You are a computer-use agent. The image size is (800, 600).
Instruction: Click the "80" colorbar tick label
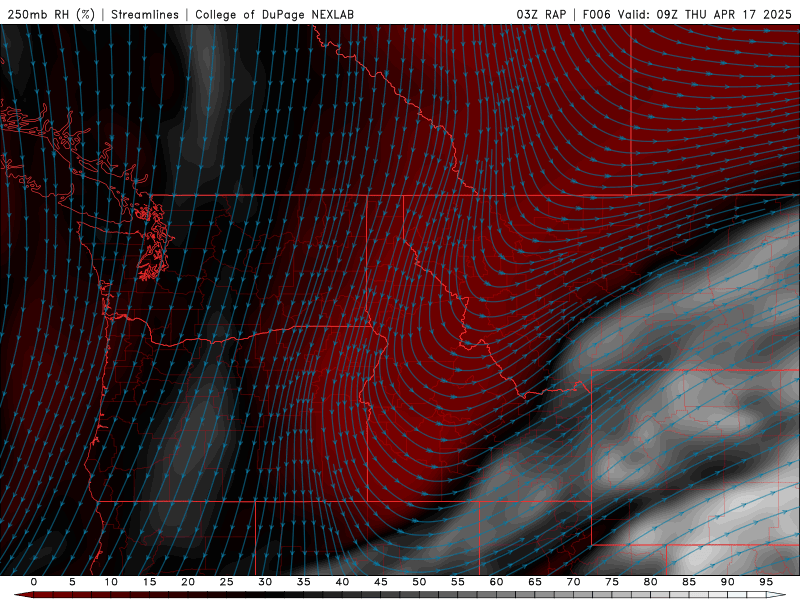click(650, 582)
